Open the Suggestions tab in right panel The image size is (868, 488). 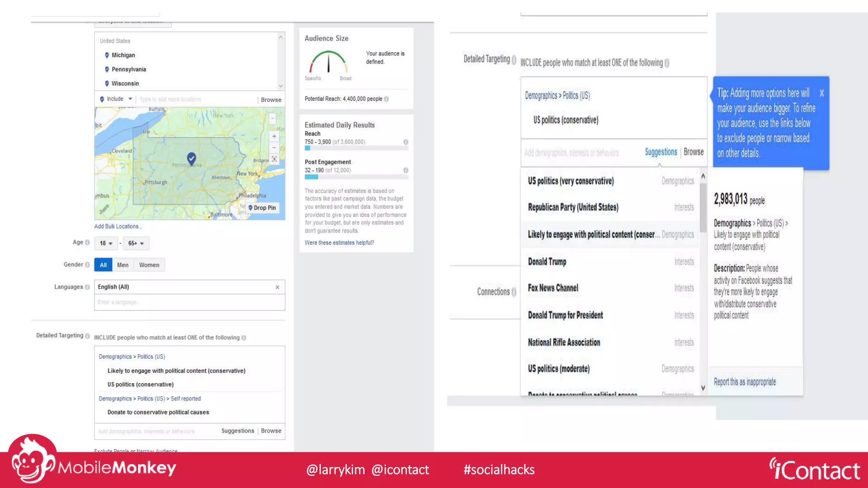coord(660,152)
